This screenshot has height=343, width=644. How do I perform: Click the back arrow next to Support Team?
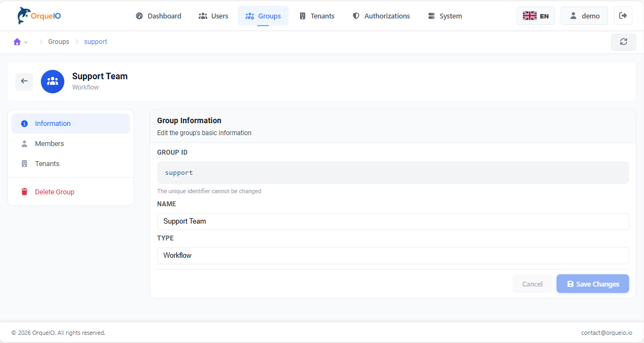coord(24,81)
